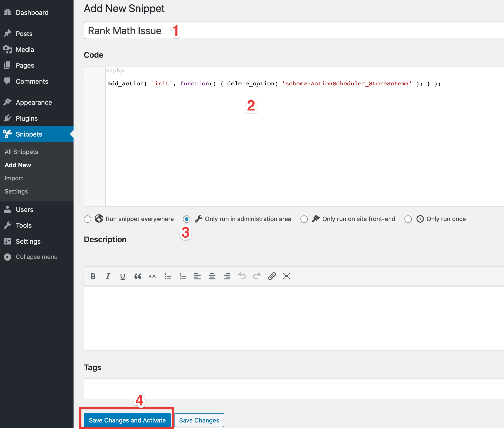Click into the Description text area
The width and height of the screenshot is (504, 429).
pos(294,313)
